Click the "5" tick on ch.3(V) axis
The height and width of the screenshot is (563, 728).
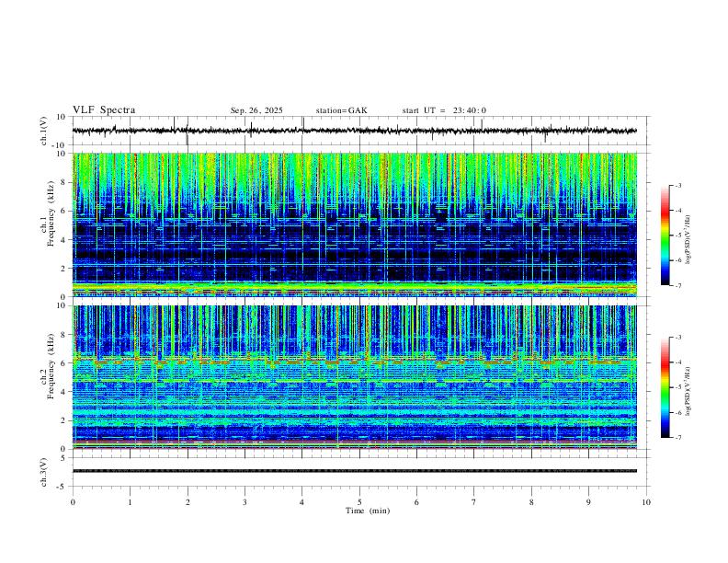click(x=64, y=458)
